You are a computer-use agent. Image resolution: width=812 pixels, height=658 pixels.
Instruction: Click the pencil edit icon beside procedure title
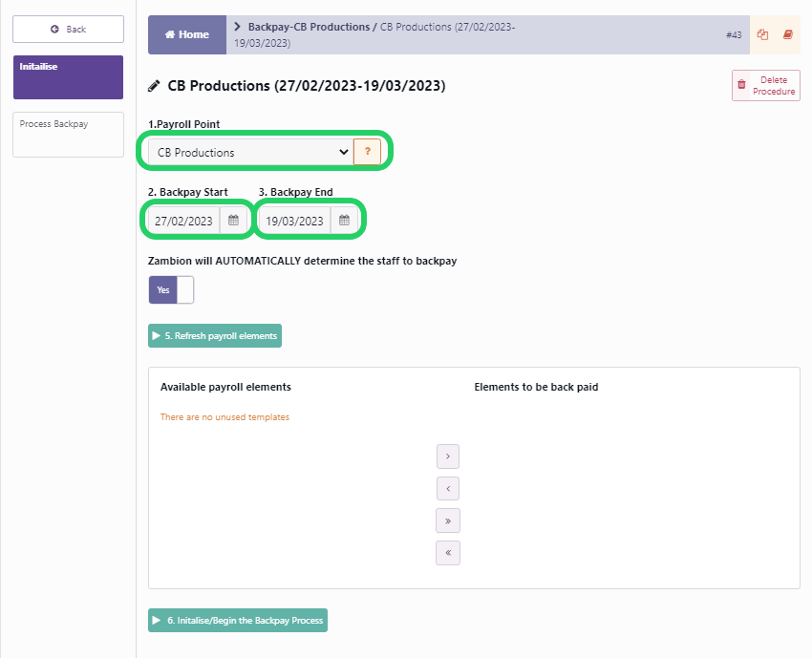[x=154, y=85]
